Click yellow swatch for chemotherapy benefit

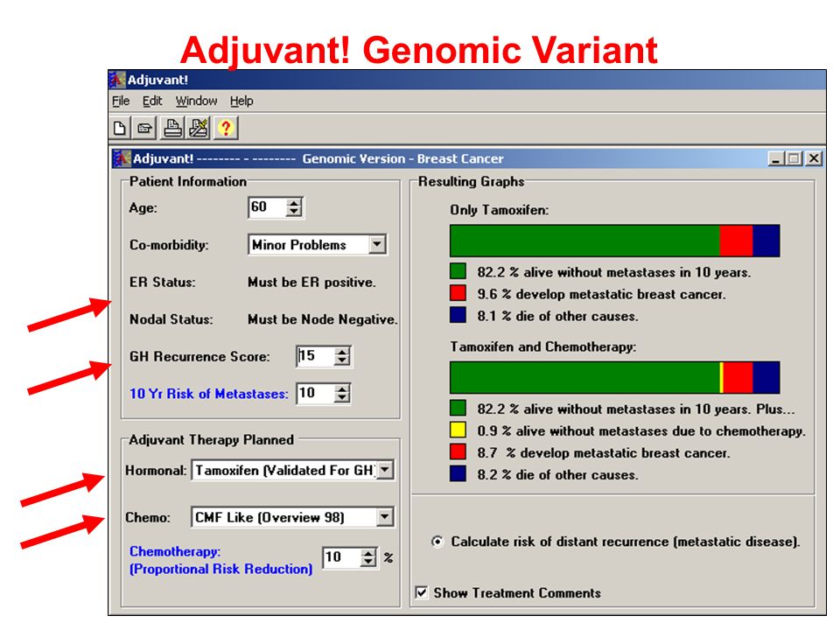[458, 430]
